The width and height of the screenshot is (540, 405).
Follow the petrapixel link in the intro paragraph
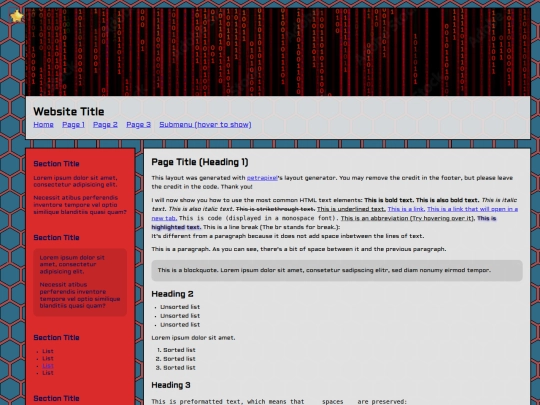click(262, 178)
